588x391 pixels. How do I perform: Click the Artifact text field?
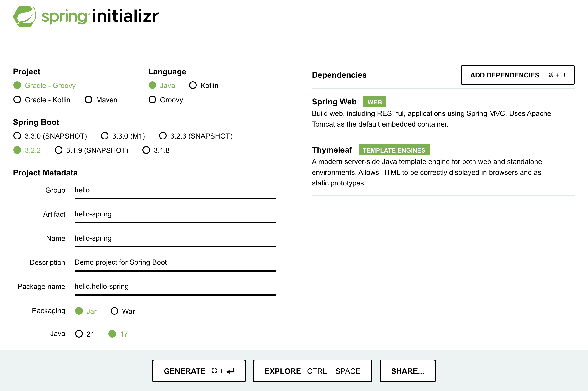(x=175, y=214)
